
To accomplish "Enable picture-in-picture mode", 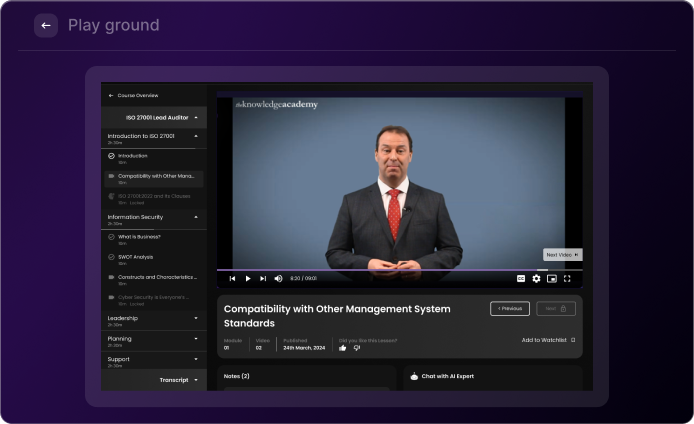I will [x=552, y=279].
